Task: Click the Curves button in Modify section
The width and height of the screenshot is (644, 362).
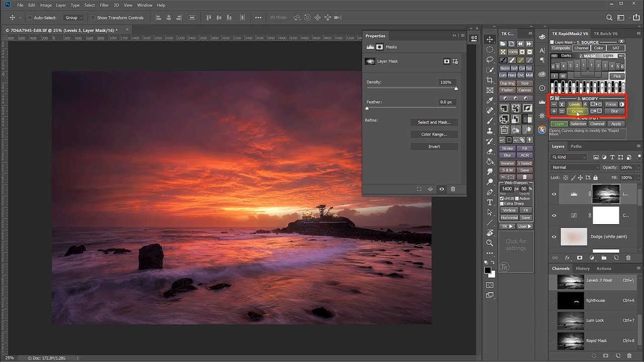Action: click(x=577, y=111)
